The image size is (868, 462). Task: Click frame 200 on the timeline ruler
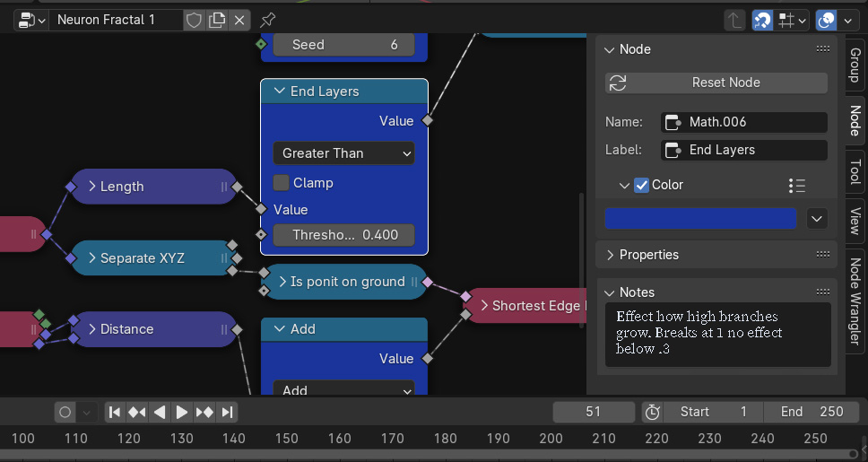[x=551, y=439]
